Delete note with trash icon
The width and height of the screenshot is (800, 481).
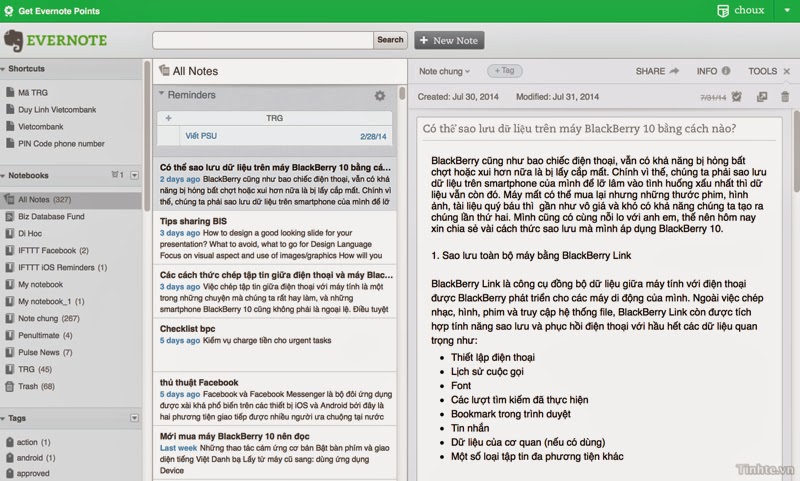tap(785, 96)
